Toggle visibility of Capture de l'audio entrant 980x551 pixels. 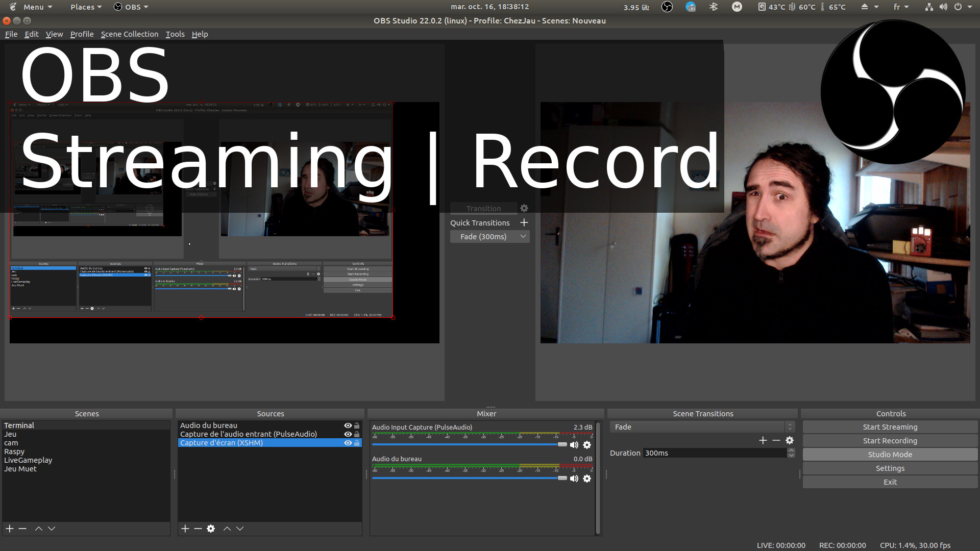click(348, 434)
